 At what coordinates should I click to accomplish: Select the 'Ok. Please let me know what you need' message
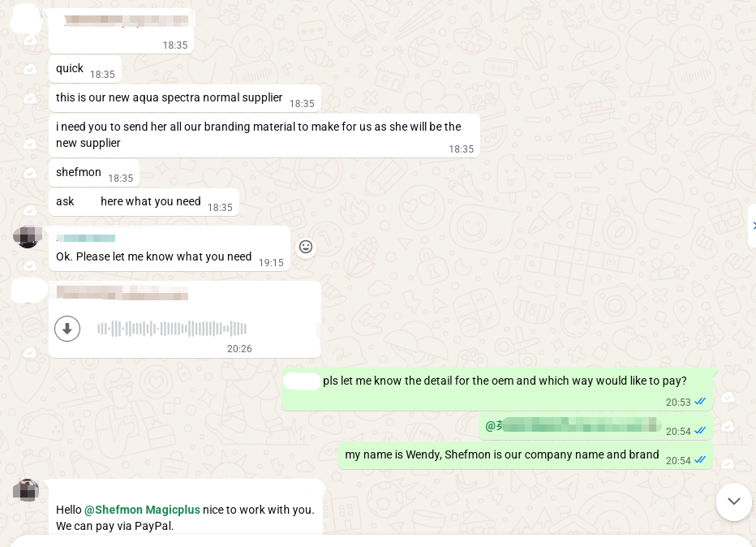pyautogui.click(x=30, y=265)
